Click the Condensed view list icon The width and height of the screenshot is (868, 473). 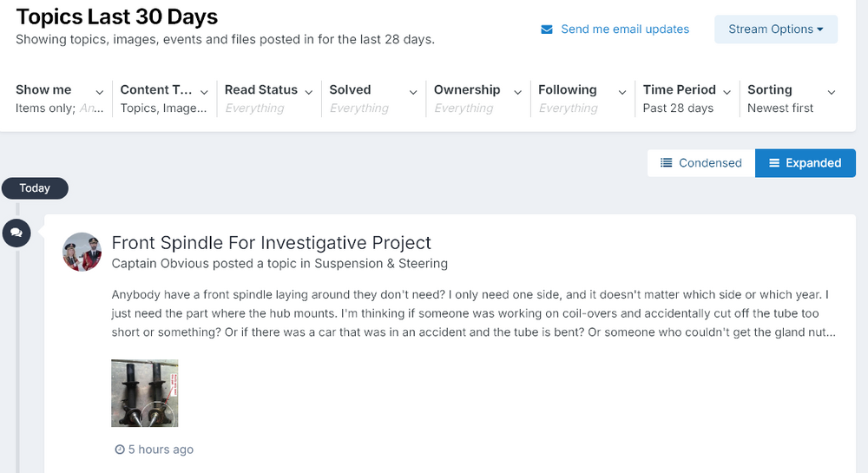pyautogui.click(x=667, y=162)
